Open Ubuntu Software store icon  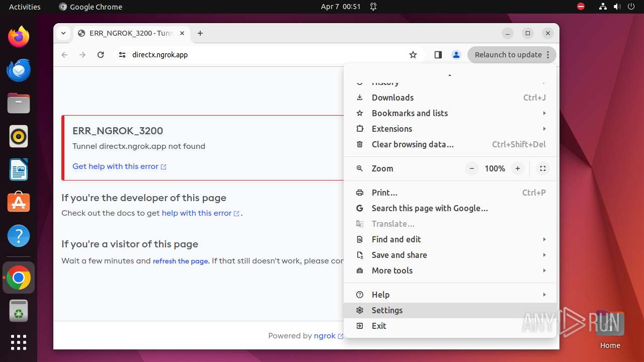pyautogui.click(x=19, y=203)
